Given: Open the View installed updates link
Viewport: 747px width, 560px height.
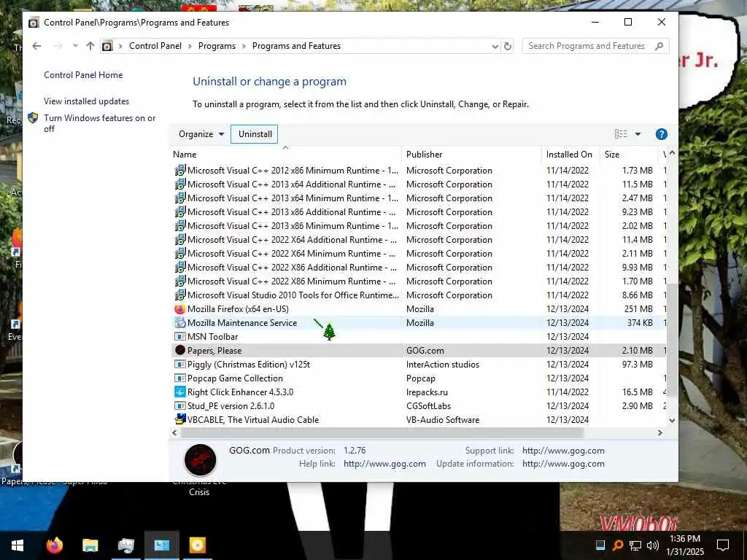Looking at the screenshot, I should coord(86,101).
